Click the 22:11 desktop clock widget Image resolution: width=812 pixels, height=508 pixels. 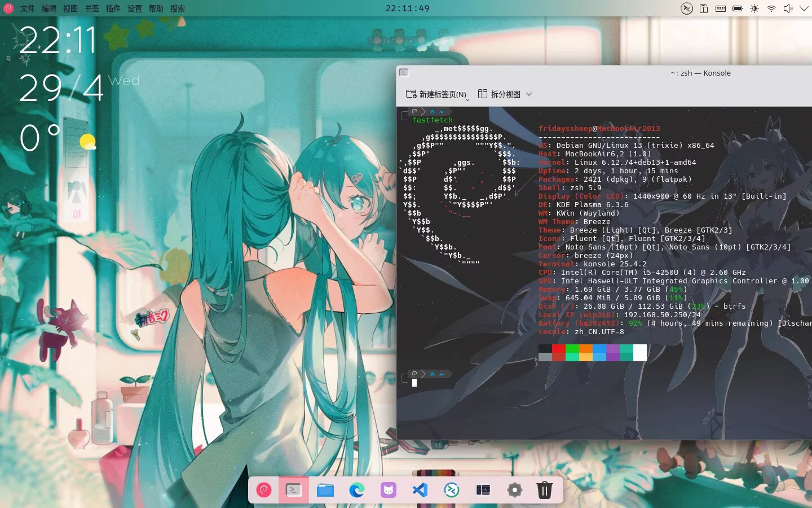[x=58, y=40]
